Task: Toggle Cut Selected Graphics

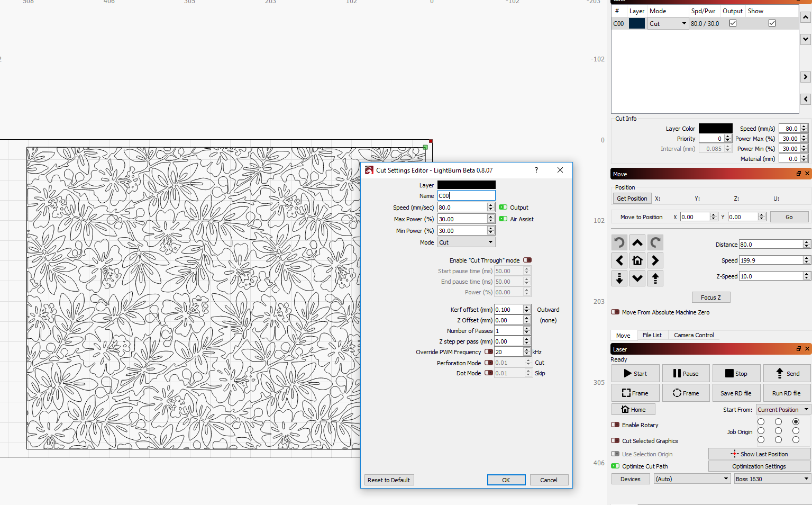Action: click(x=615, y=440)
